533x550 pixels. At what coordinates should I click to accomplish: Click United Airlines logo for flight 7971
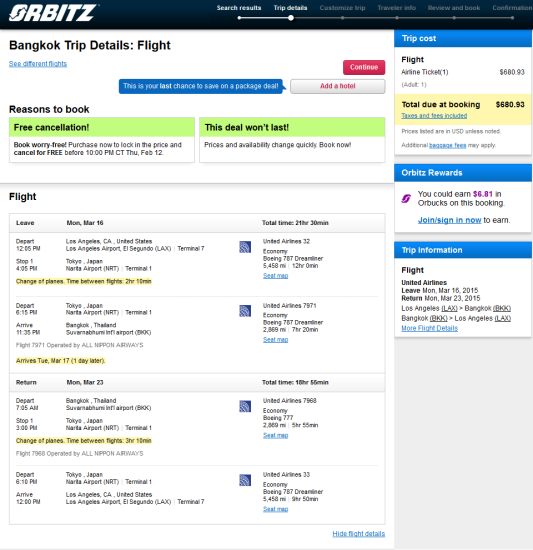[245, 311]
